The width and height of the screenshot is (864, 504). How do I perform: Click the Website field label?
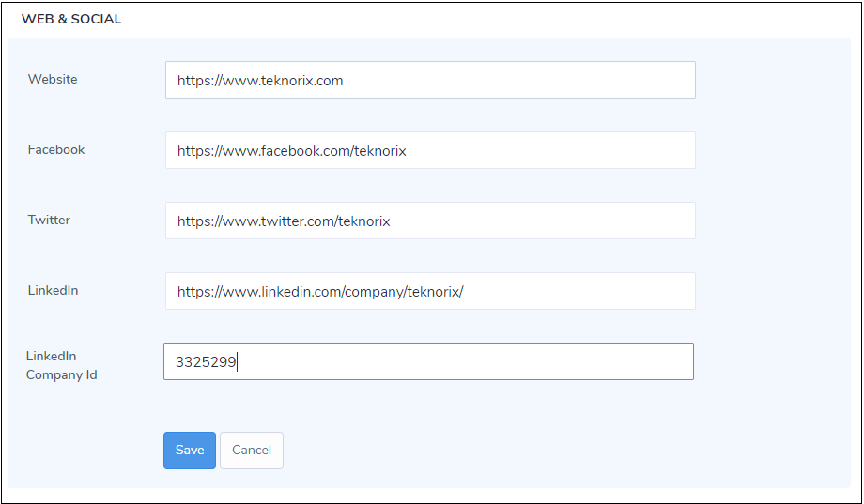click(53, 80)
